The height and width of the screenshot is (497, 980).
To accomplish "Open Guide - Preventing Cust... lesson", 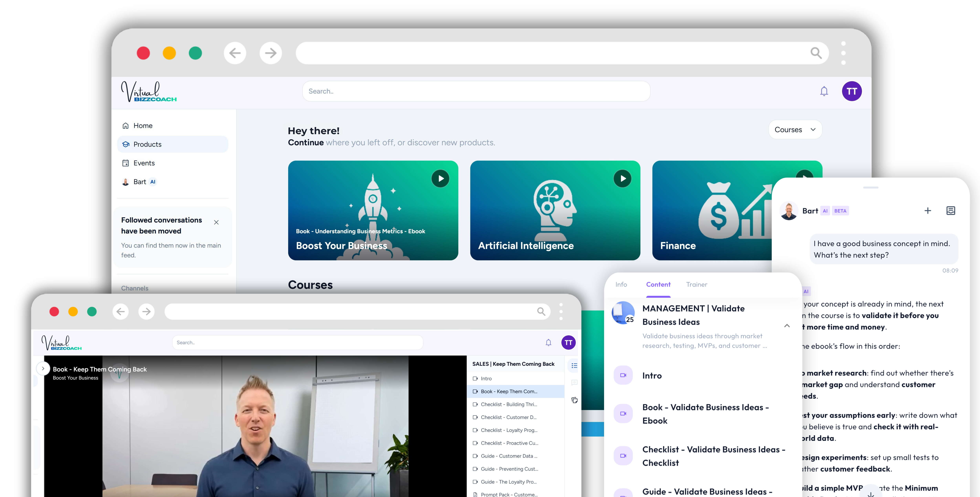I will point(516,469).
